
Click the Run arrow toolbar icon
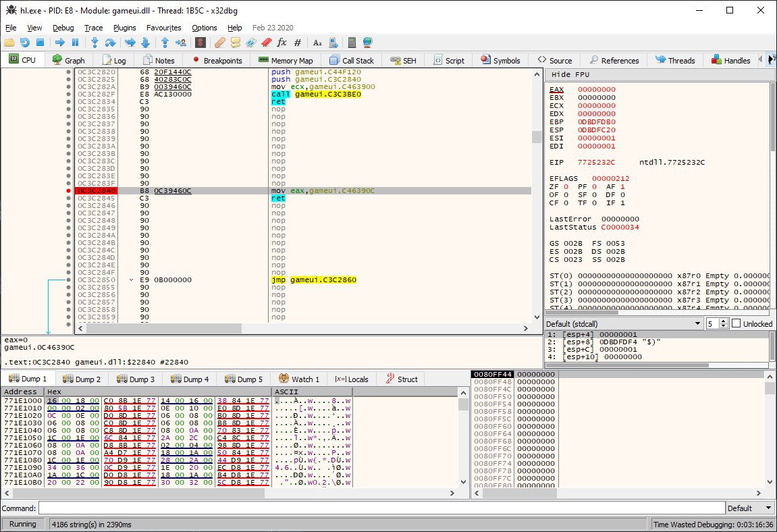60,43
